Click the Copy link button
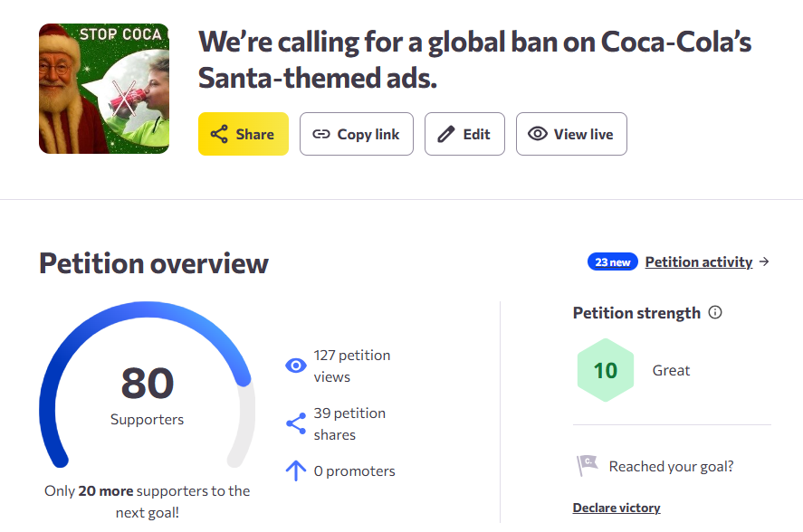 point(356,134)
